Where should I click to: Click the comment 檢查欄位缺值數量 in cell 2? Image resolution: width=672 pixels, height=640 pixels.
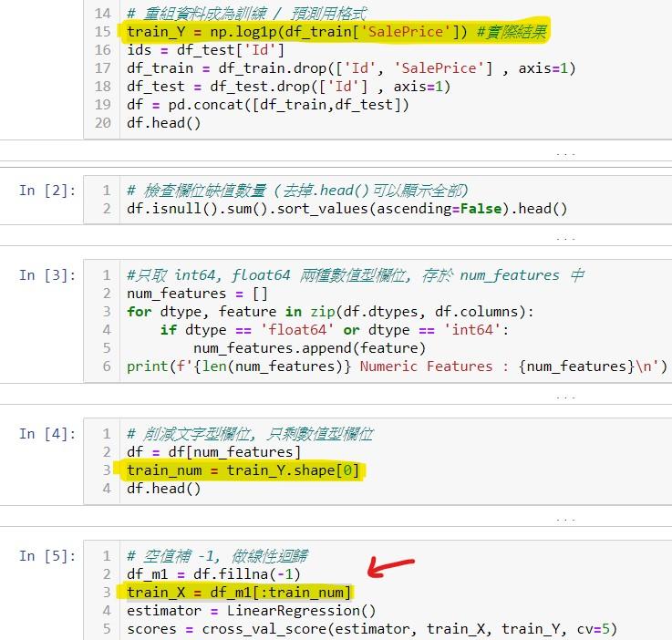tap(297, 191)
